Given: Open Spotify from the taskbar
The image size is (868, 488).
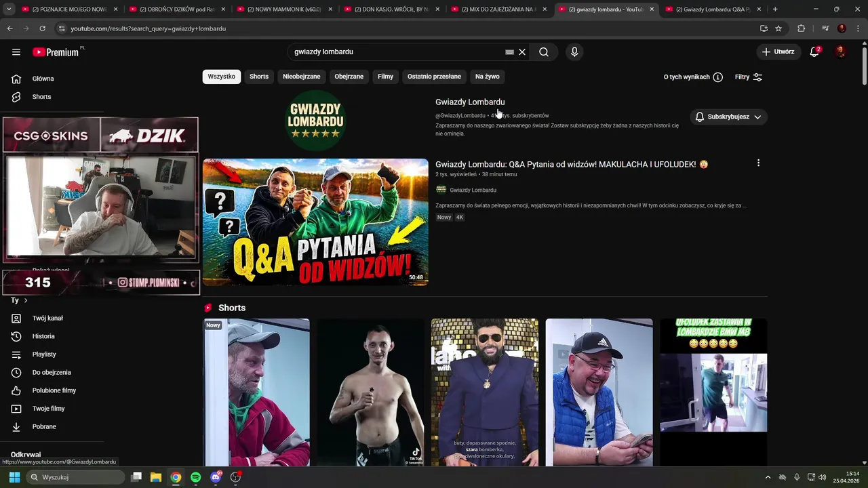Looking at the screenshot, I should (x=196, y=477).
